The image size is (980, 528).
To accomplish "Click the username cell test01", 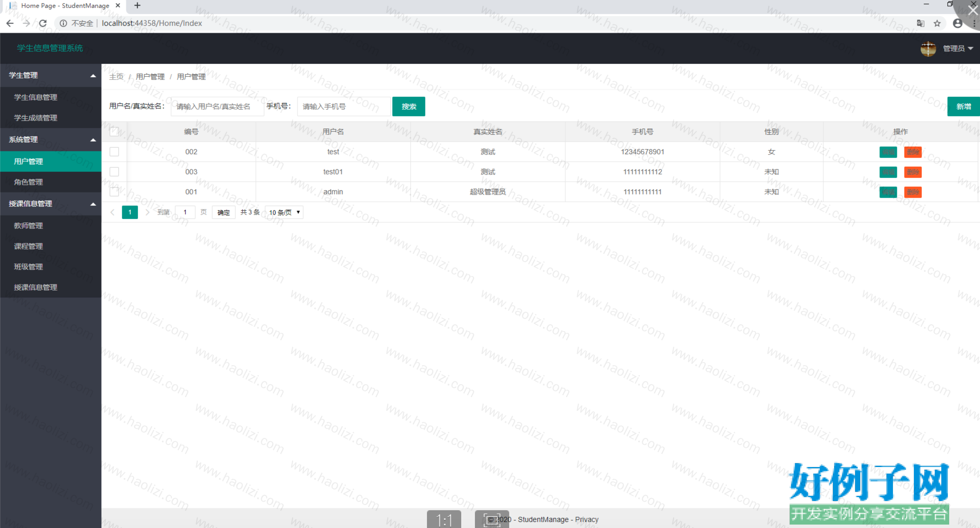I will click(x=333, y=172).
